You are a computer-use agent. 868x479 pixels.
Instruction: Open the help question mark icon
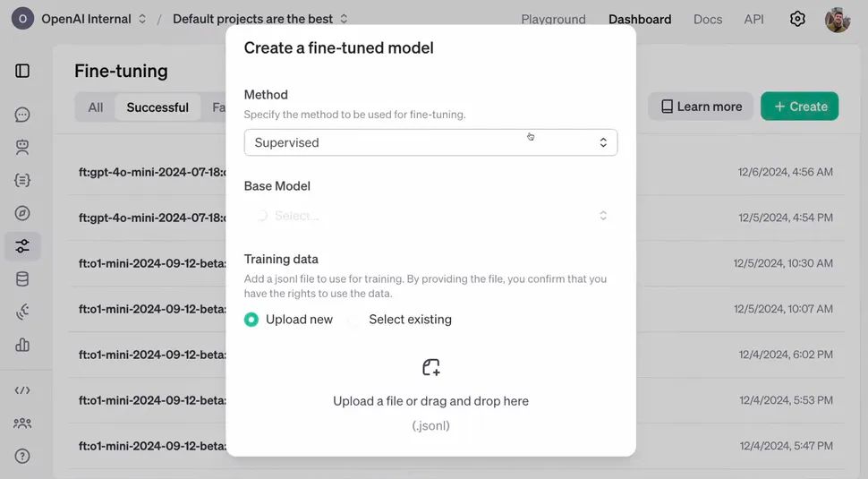[22, 456]
